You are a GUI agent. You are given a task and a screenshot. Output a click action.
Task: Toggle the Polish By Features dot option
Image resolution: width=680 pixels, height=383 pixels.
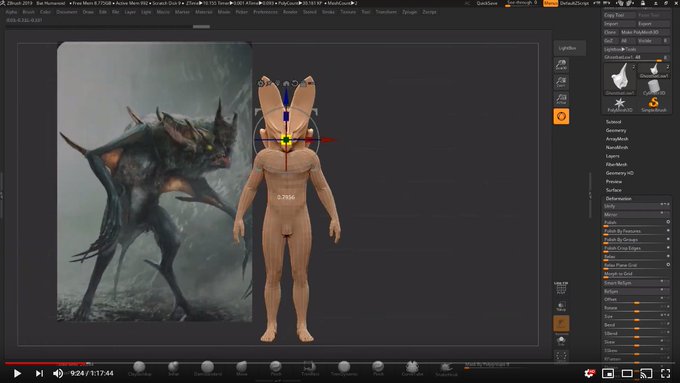(x=668, y=230)
